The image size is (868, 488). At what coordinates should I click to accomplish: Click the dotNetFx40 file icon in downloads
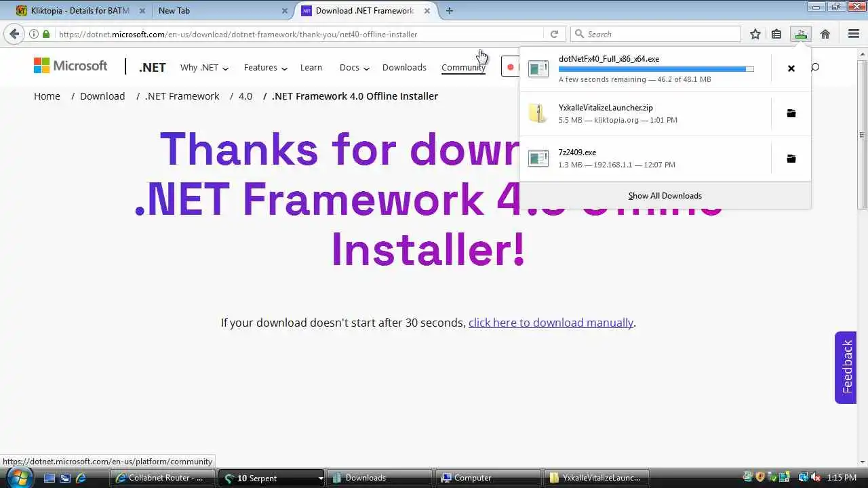click(x=538, y=68)
